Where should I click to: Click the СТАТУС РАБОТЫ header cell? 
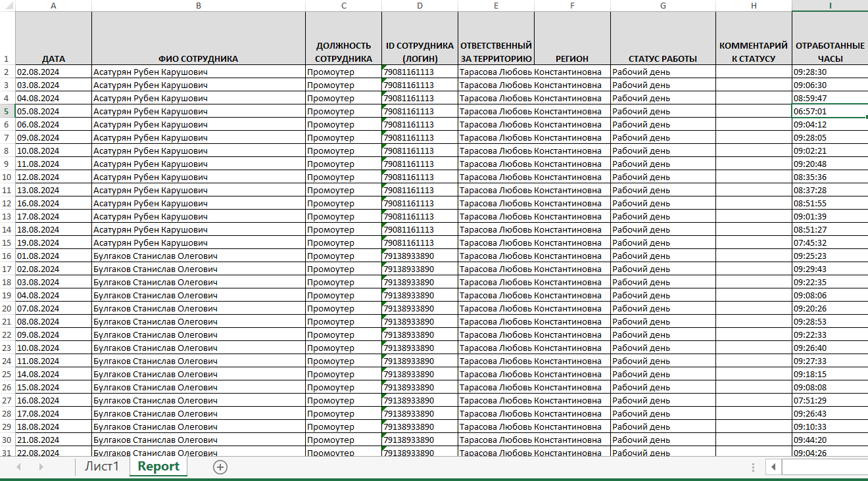(663, 38)
